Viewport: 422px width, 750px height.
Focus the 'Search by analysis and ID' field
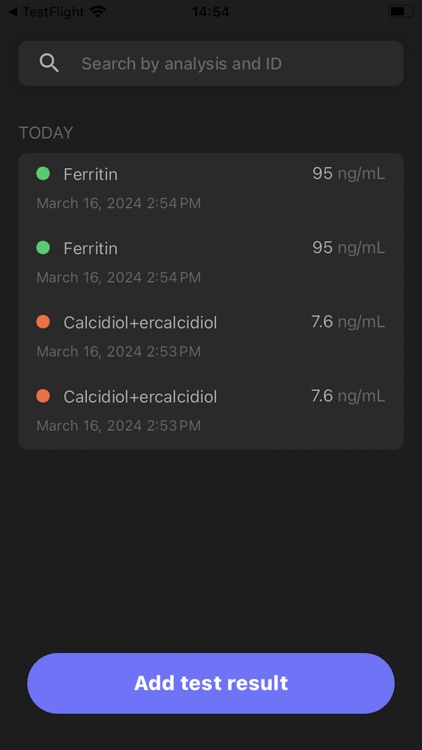click(x=211, y=63)
